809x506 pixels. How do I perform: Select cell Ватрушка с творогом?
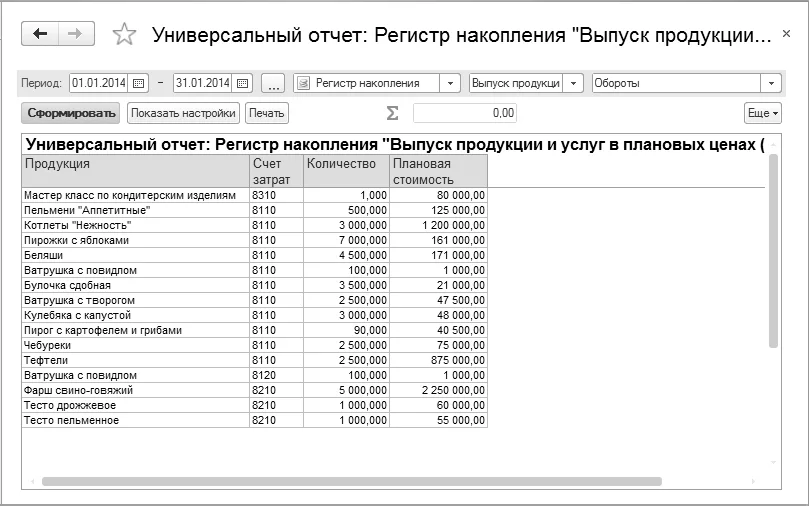point(136,300)
